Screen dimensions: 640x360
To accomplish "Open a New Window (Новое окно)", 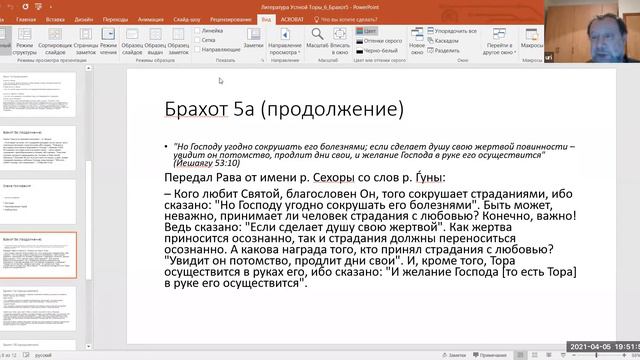I will (x=417, y=42).
